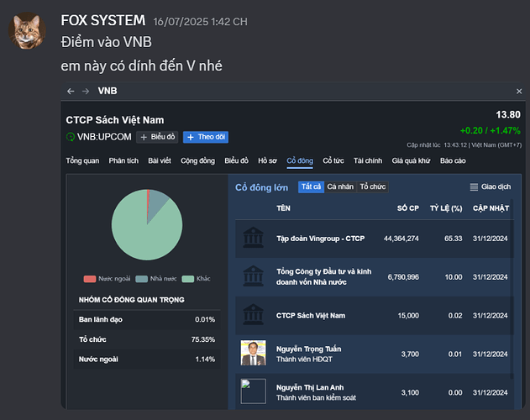Click the institution icon for Vingroup row

click(253, 238)
